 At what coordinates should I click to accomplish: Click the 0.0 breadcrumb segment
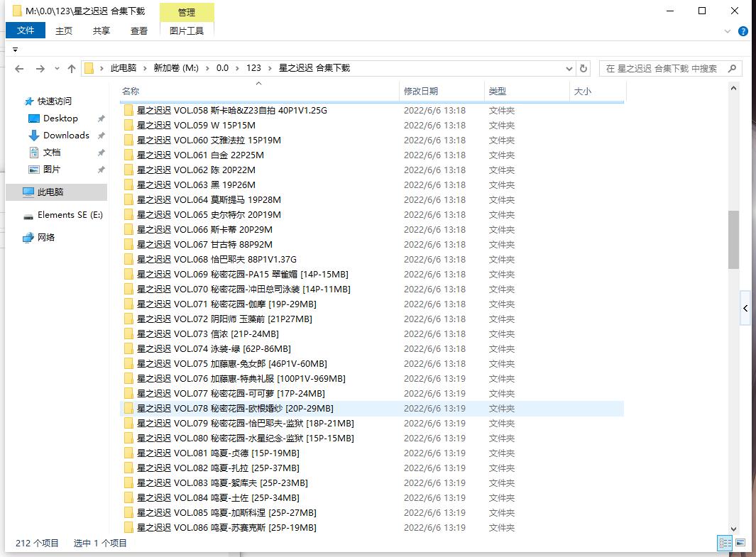click(x=222, y=68)
